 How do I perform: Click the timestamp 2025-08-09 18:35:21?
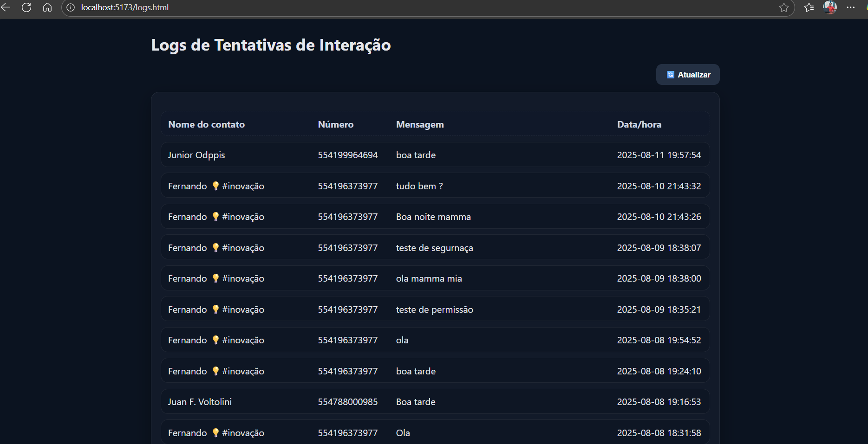click(659, 309)
